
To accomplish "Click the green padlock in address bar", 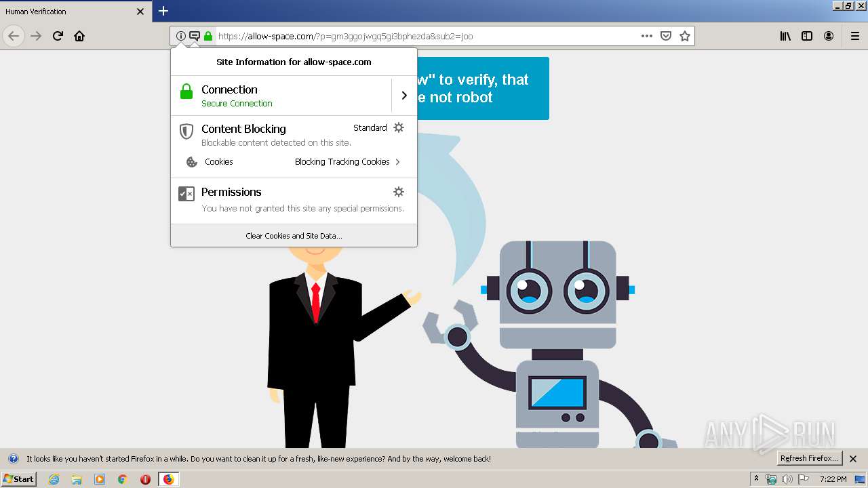I will click(x=208, y=36).
